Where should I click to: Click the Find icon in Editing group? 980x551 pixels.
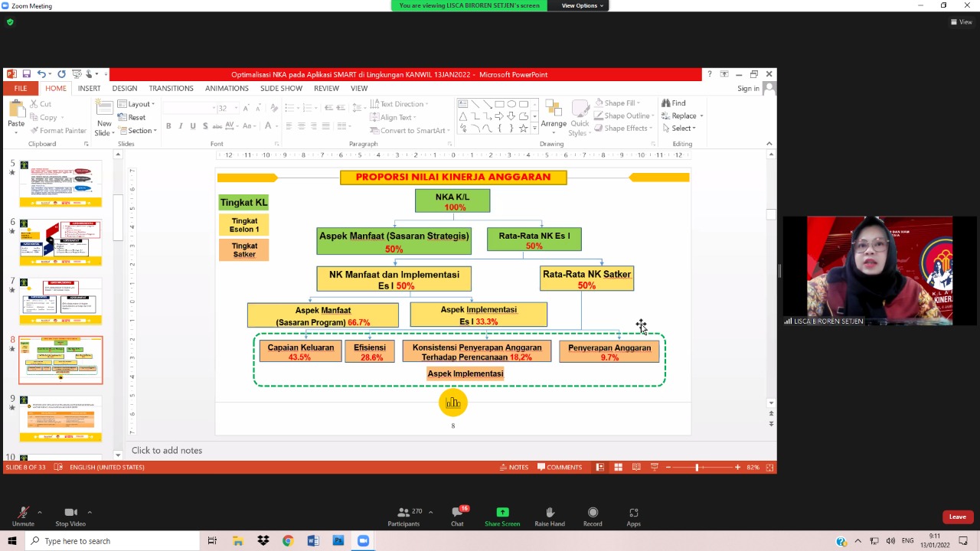(x=674, y=103)
